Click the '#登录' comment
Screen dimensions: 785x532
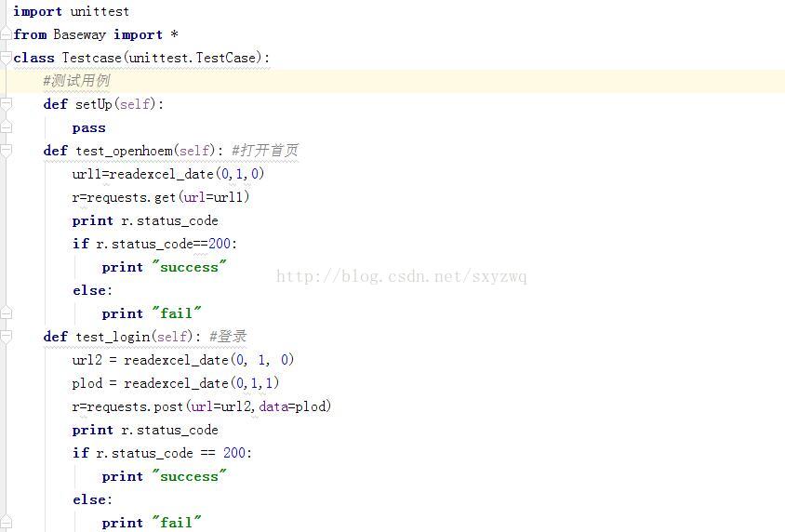228,337
